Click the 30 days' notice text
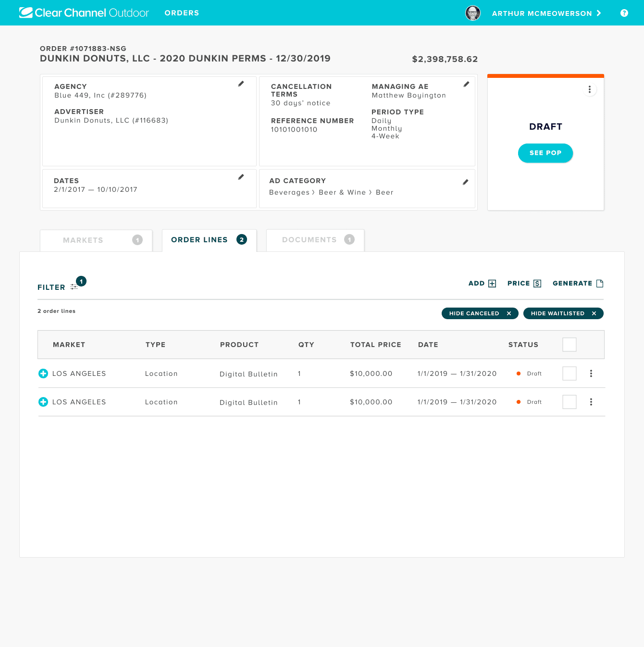644x647 pixels. pos(301,103)
